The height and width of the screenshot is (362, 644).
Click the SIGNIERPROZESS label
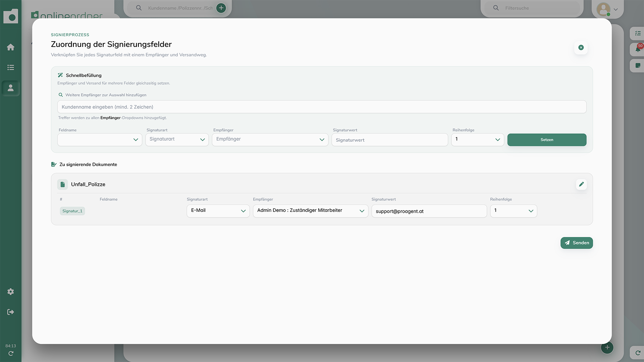pos(70,35)
